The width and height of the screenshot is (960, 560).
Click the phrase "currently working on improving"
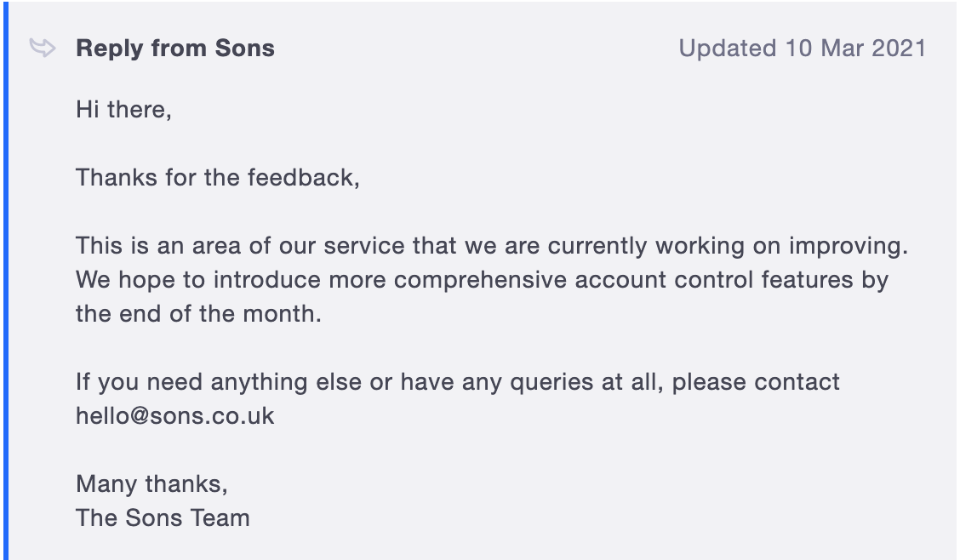click(x=729, y=246)
